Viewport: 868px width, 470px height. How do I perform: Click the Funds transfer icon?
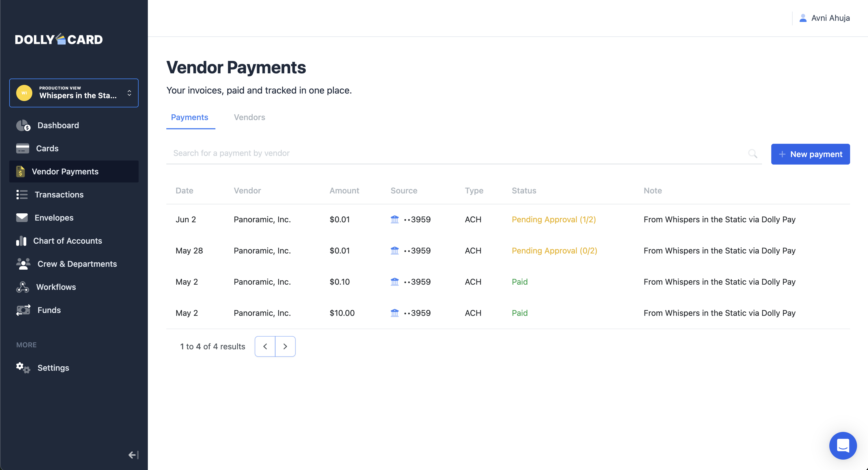tap(23, 310)
